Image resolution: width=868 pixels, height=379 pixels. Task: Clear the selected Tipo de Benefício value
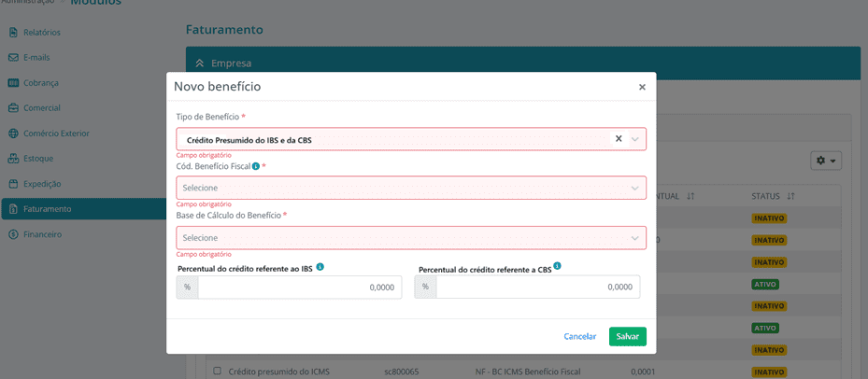click(618, 139)
